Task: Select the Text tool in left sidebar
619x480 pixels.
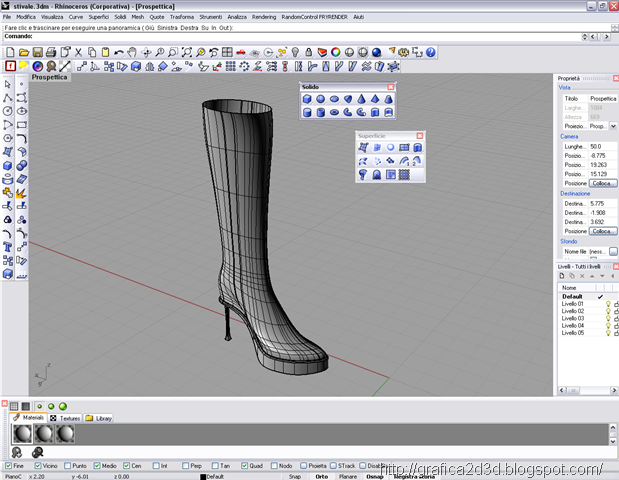Action: click(8, 248)
